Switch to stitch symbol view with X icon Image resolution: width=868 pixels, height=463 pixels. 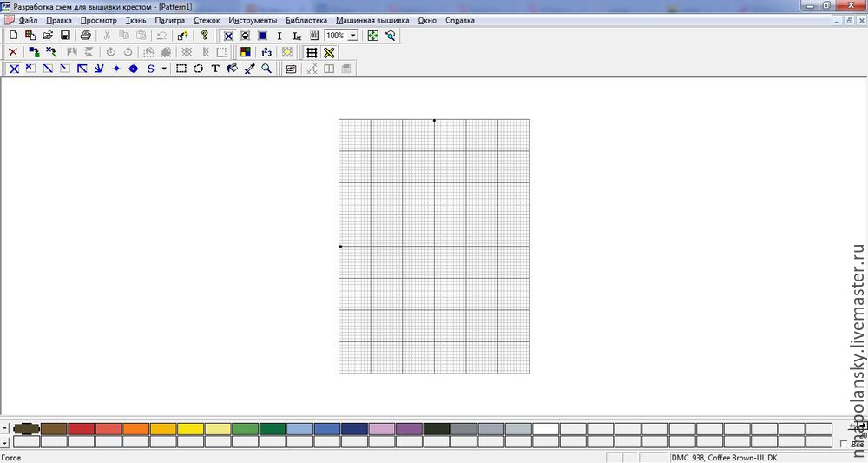[228, 36]
